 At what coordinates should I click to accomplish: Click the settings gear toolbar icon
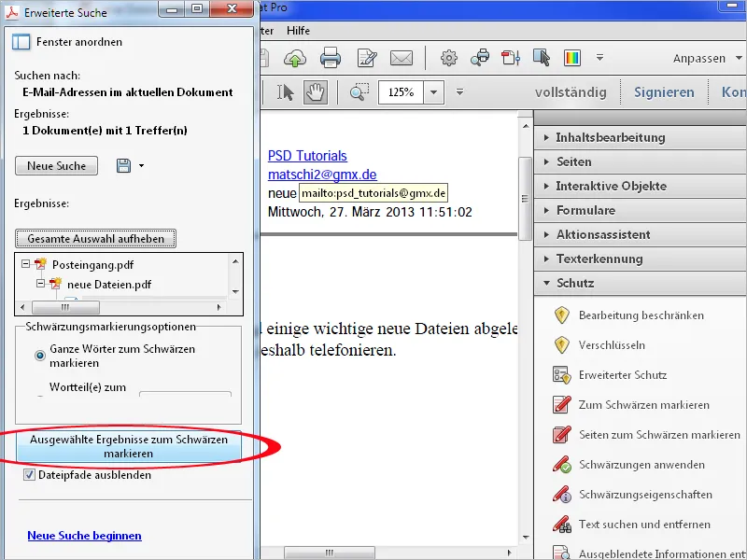point(449,58)
